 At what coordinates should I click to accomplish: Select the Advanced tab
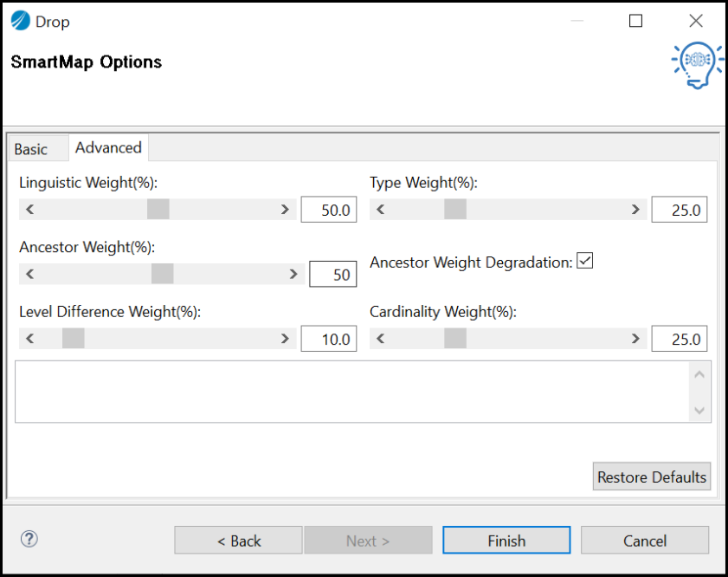pyautogui.click(x=108, y=148)
